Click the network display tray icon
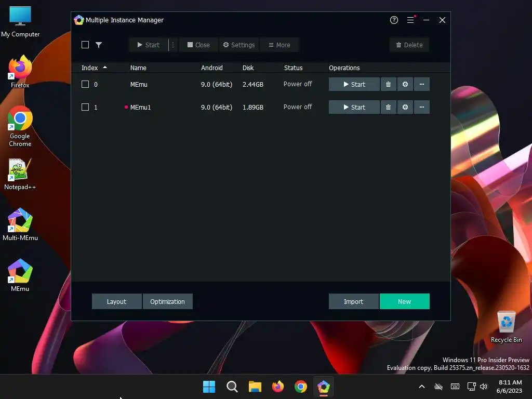532x399 pixels. pyautogui.click(x=471, y=387)
